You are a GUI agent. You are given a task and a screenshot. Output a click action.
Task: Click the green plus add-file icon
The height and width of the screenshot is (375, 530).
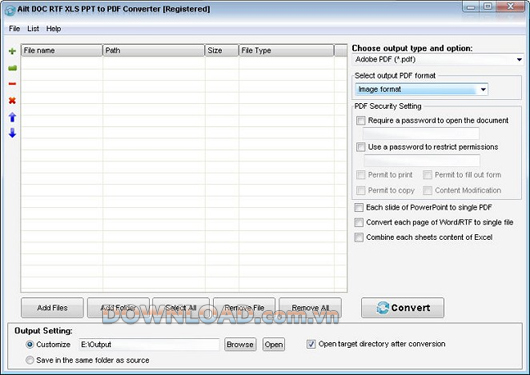pos(12,51)
